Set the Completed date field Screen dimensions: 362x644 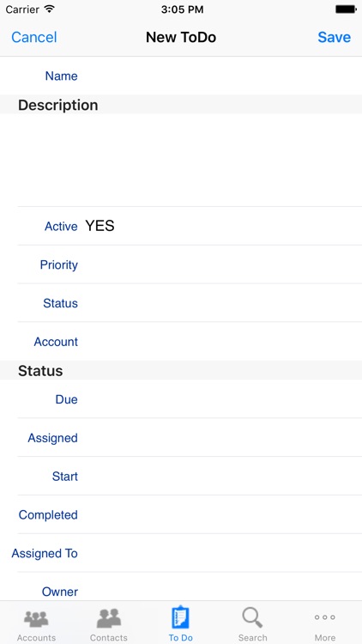tap(181, 515)
